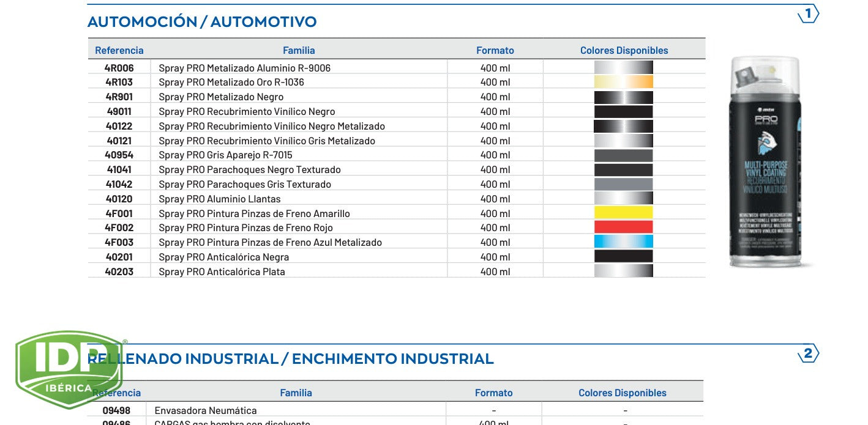
Task: Select reference code 40954
Action: point(119,155)
